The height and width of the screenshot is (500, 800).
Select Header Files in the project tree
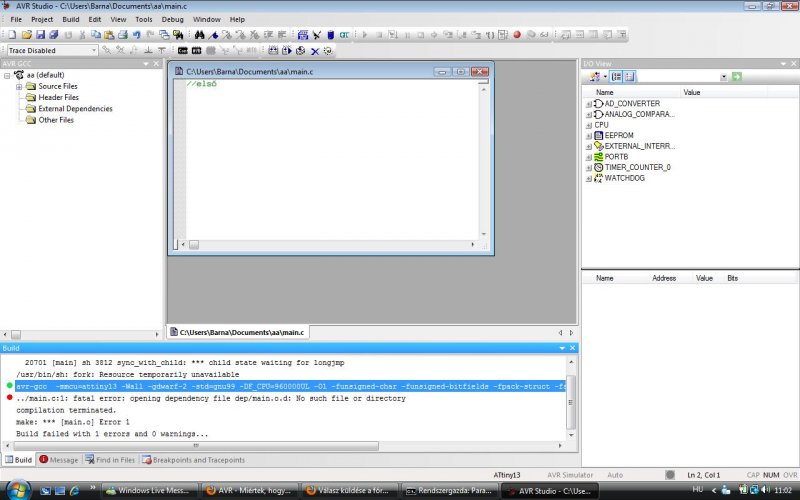tap(58, 97)
